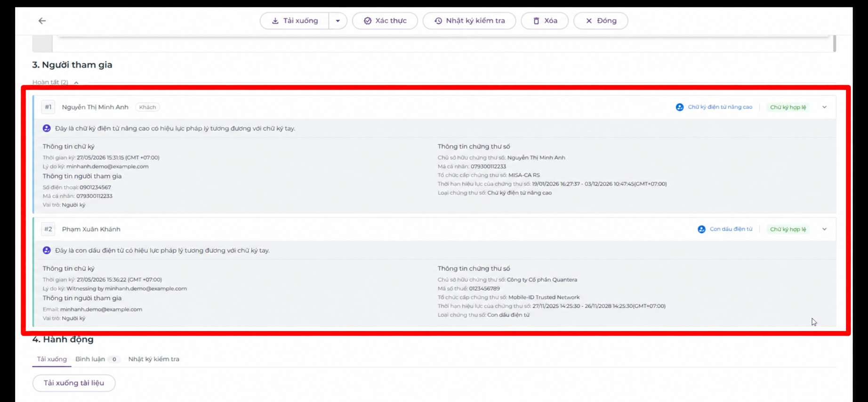Click the Khách tag beside Nguyễn Thị Minh Anh
The image size is (868, 402).
click(x=147, y=107)
